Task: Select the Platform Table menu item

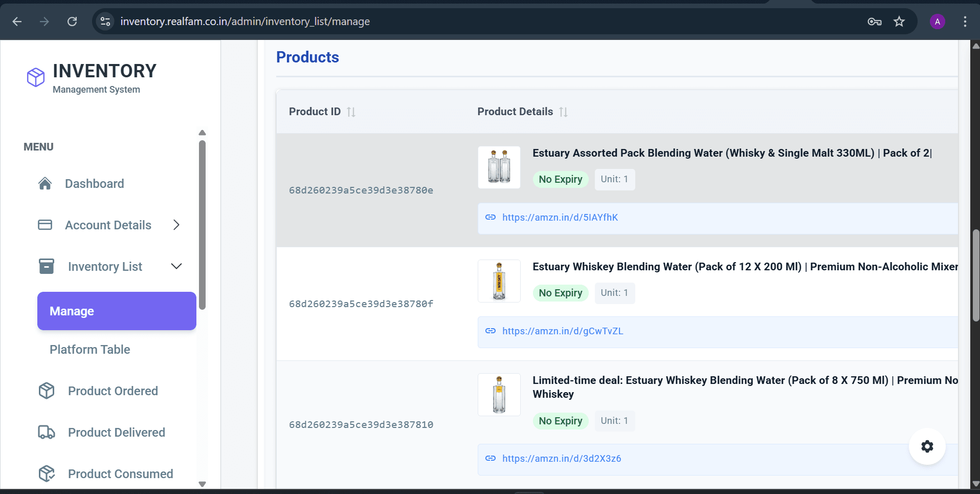Action: pos(90,349)
